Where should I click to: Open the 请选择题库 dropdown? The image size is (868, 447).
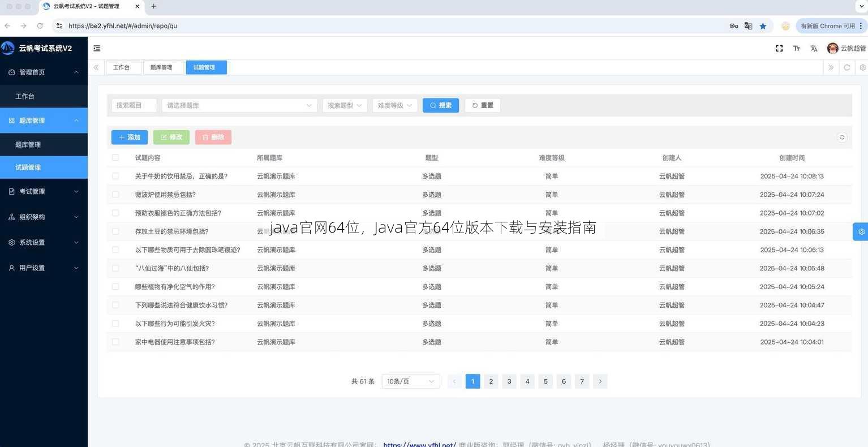239,105
